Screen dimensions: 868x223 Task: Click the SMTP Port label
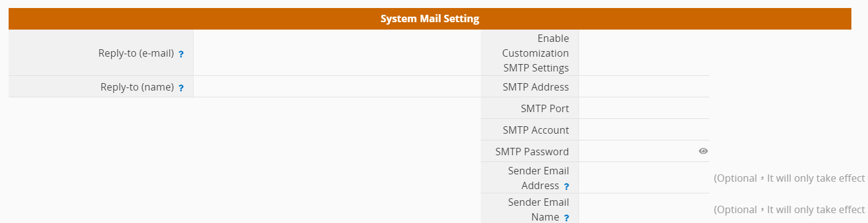pyautogui.click(x=545, y=108)
